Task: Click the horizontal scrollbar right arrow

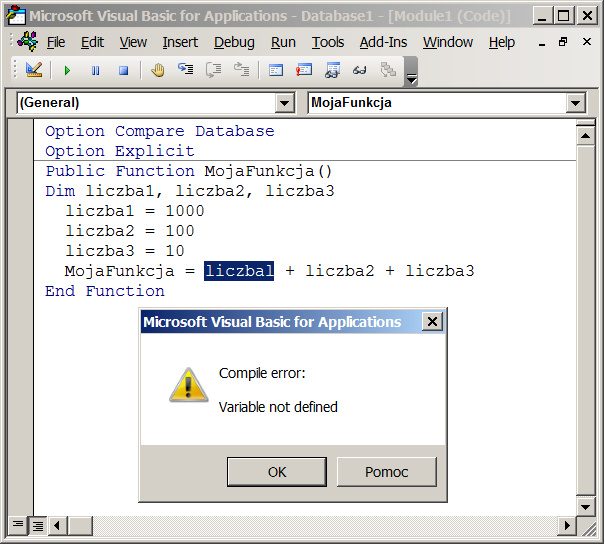Action: (x=567, y=525)
